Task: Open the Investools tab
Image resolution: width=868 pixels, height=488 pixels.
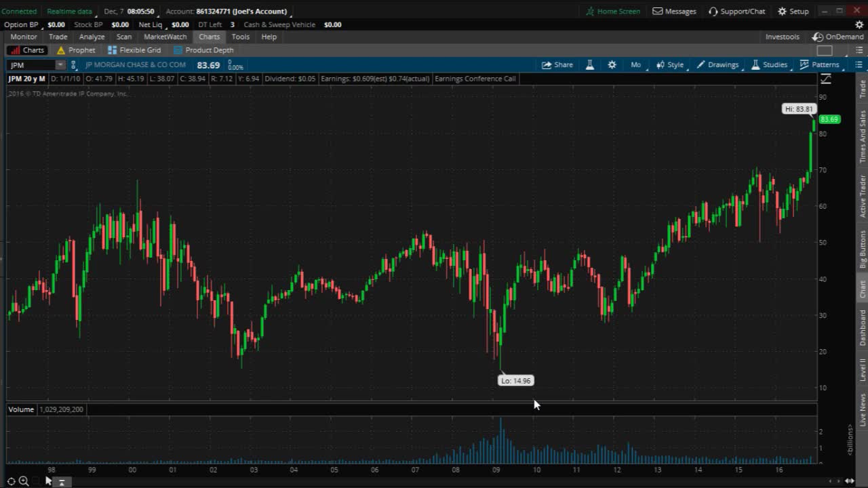Action: click(x=782, y=37)
